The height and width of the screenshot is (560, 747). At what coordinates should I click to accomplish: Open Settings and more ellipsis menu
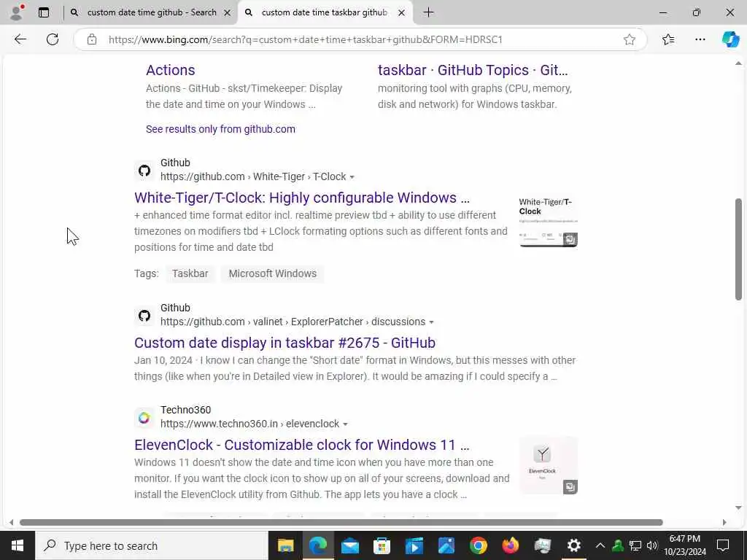tap(700, 39)
